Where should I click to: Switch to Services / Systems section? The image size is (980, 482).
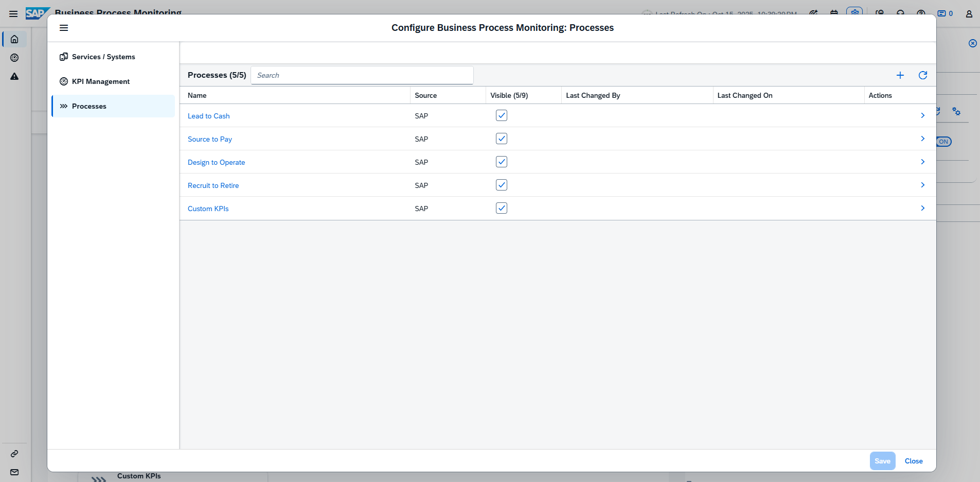(103, 57)
